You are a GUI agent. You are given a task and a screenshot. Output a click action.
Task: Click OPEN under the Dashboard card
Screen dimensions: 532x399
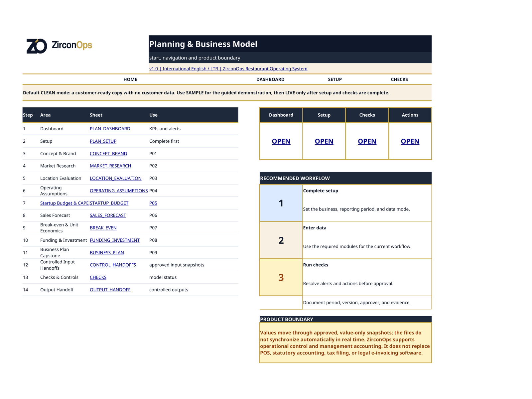pyautogui.click(x=281, y=141)
